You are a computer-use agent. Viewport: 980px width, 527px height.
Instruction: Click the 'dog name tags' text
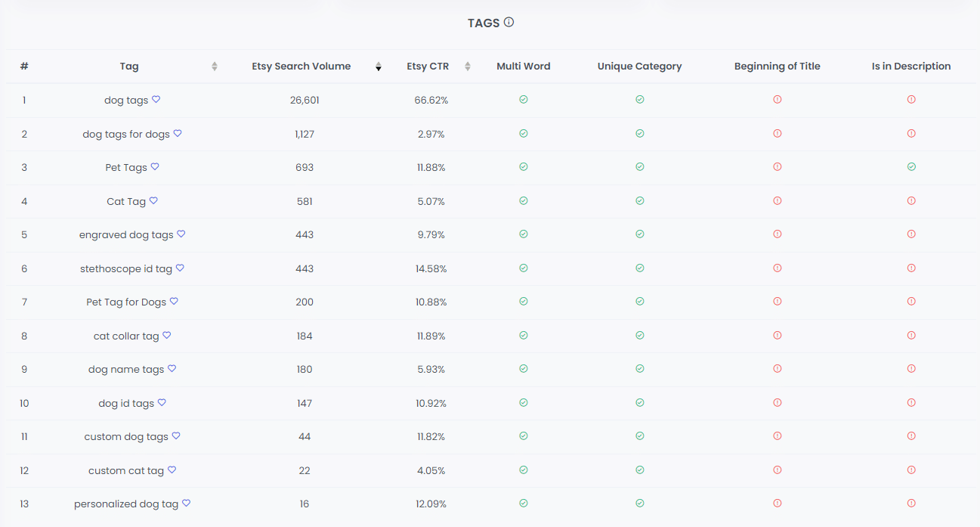click(126, 370)
